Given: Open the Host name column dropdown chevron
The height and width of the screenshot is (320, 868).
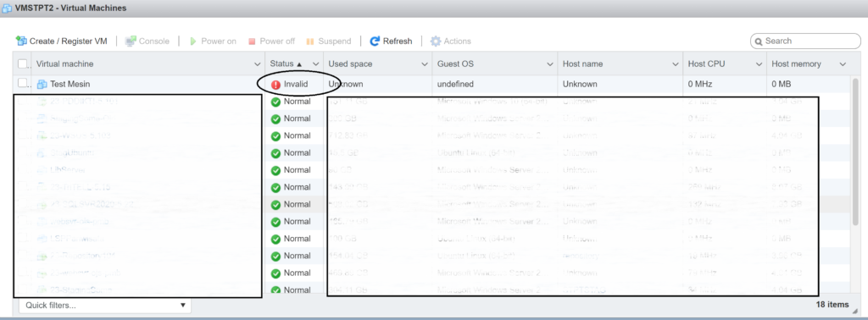Looking at the screenshot, I should [676, 64].
